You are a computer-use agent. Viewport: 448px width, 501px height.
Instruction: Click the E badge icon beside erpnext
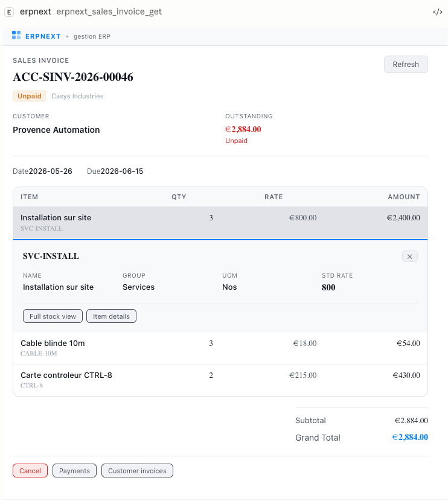[x=9, y=12]
